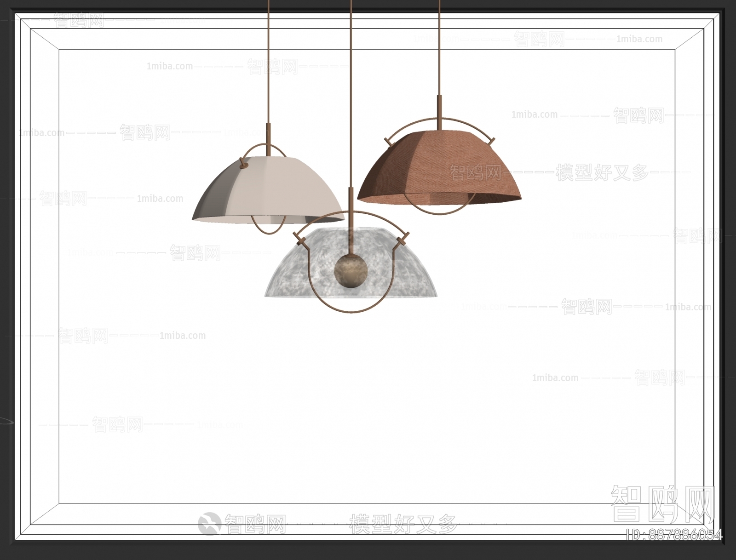Select the terracotta woven pendant lamp shade
The height and width of the screenshot is (560, 736).
tap(439, 167)
